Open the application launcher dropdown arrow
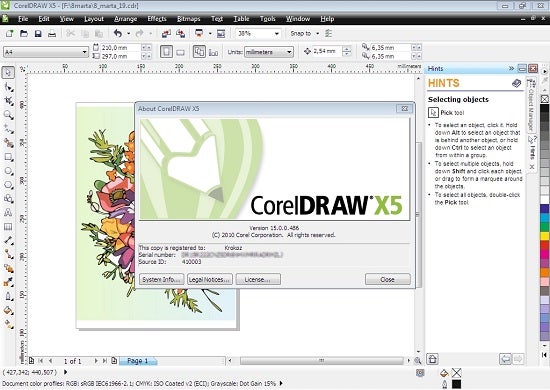Screen dimensions: 550x390 point(210,34)
